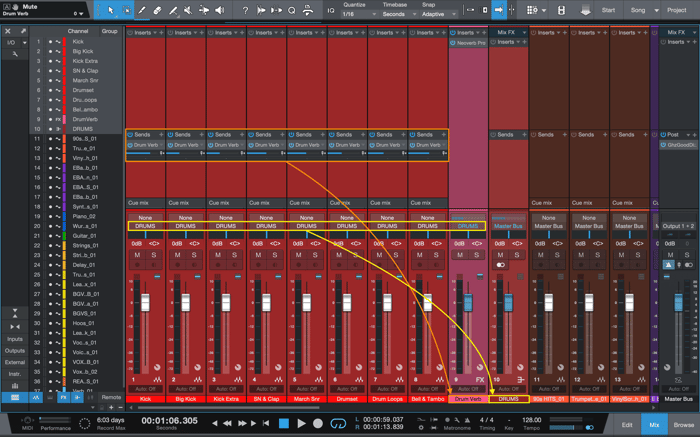This screenshot has width=700, height=437.
Task: Toggle the Autoscroll arrow button
Action: [x=499, y=10]
